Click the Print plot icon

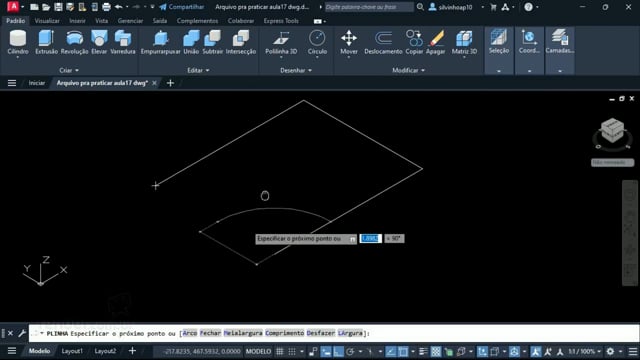coord(107,7)
